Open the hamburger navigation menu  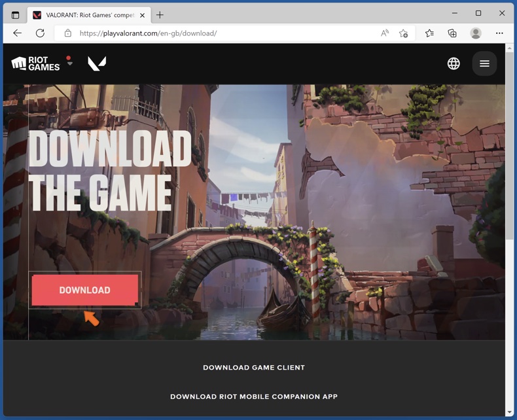tap(484, 63)
